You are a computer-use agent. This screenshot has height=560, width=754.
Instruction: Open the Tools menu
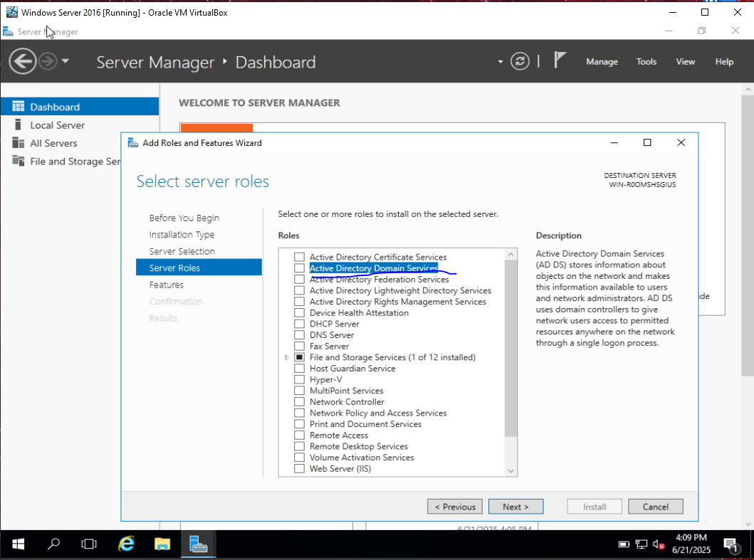tap(646, 61)
